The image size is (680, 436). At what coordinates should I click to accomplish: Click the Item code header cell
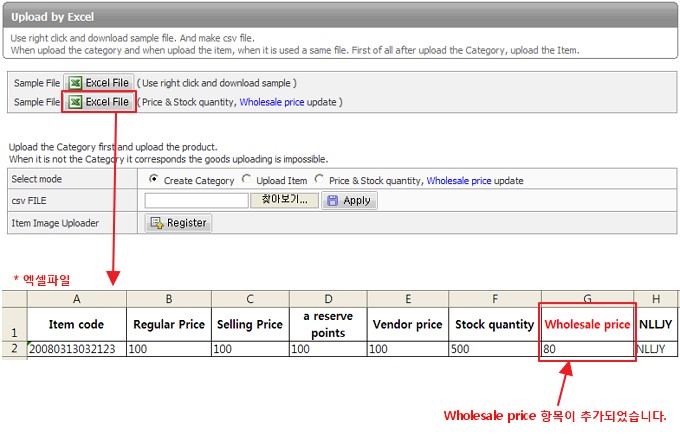76,324
